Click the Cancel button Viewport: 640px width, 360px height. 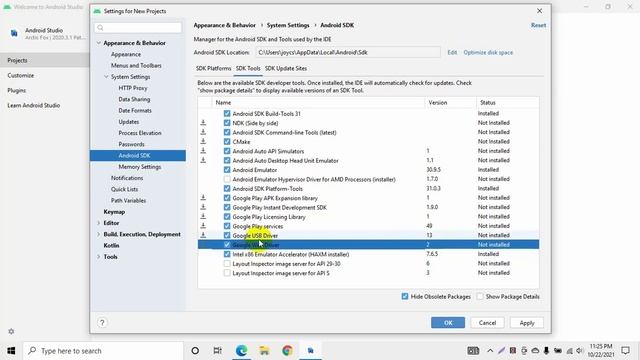487,322
